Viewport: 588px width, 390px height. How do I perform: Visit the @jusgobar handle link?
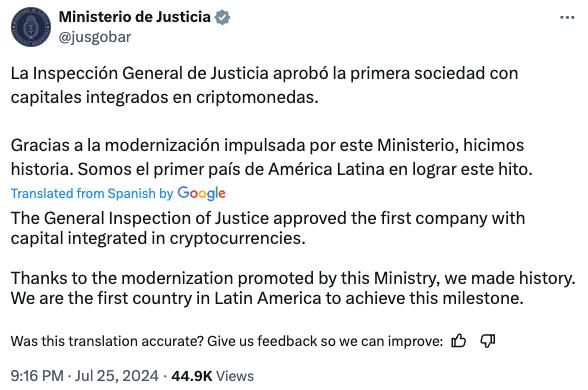click(95, 37)
